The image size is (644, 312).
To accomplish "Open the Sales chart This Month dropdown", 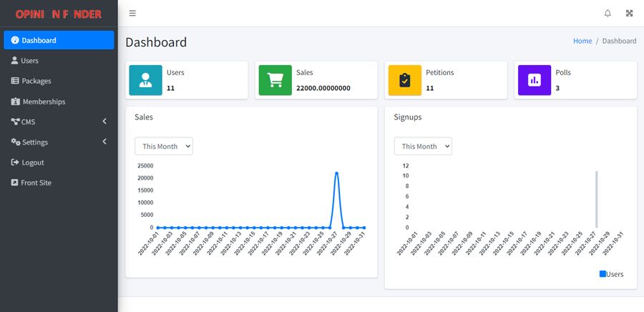I will [163, 146].
